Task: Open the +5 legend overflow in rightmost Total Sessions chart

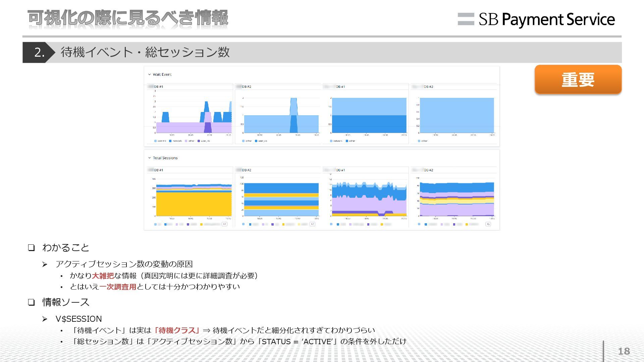Action: [x=488, y=224]
